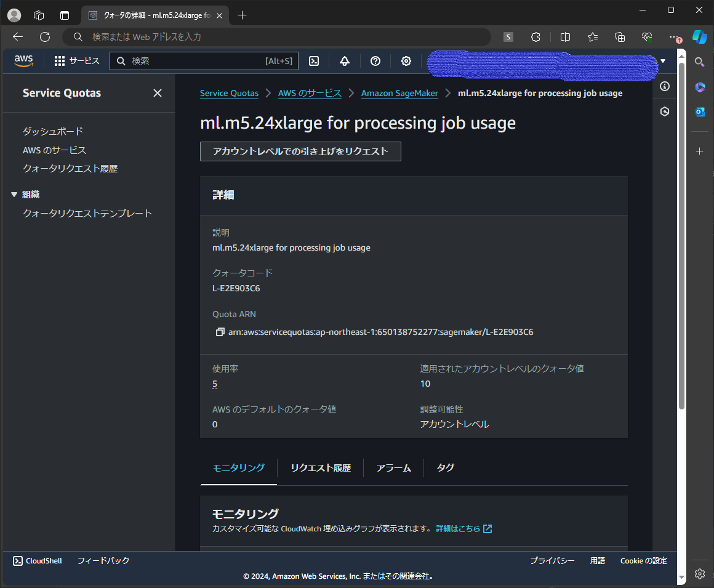The height and width of the screenshot is (588, 714).
Task: Copy the Quota ARN to clipboard
Action: (220, 332)
